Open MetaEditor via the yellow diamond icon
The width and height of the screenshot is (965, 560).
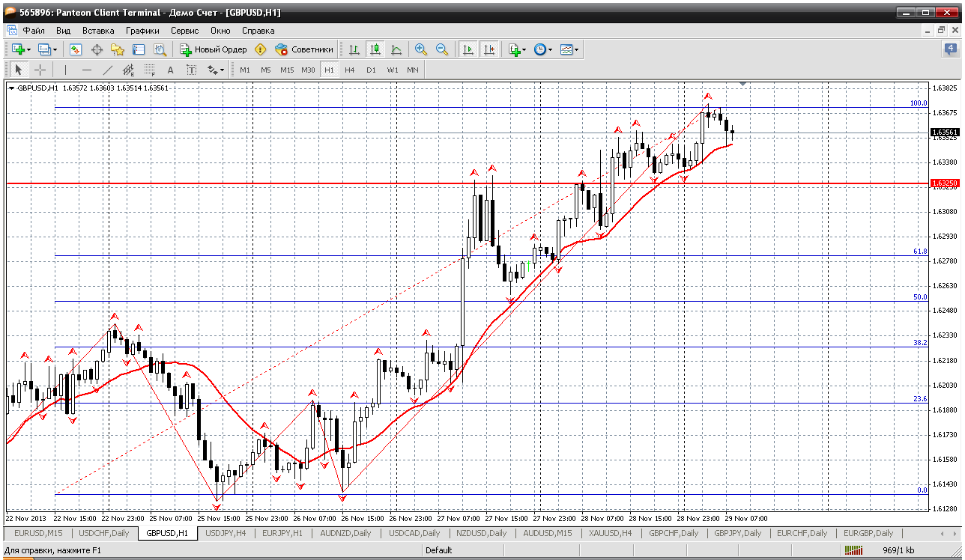(x=260, y=49)
